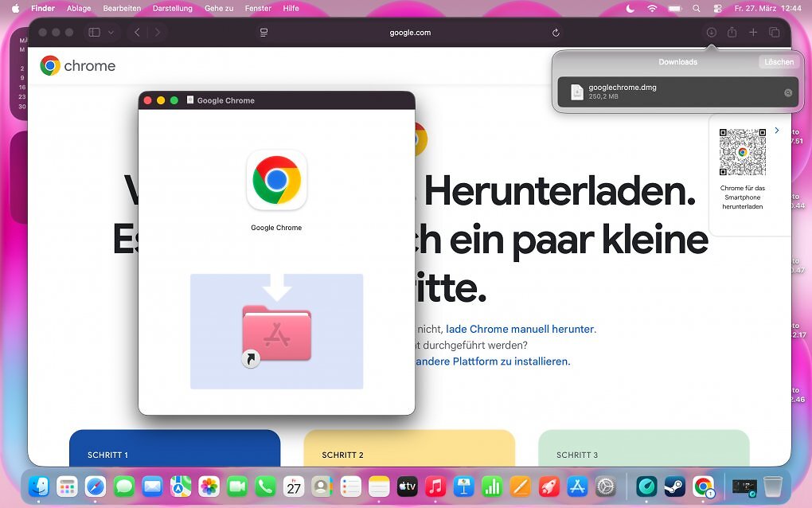
Task: Show googlechrome.dmg in Finder via magnifier icon
Action: [x=788, y=92]
